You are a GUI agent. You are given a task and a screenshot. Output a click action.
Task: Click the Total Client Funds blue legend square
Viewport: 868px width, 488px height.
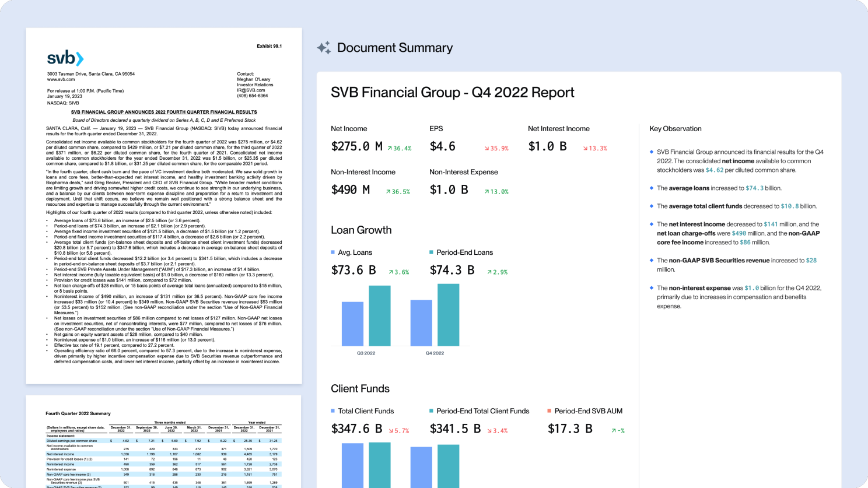coord(333,411)
